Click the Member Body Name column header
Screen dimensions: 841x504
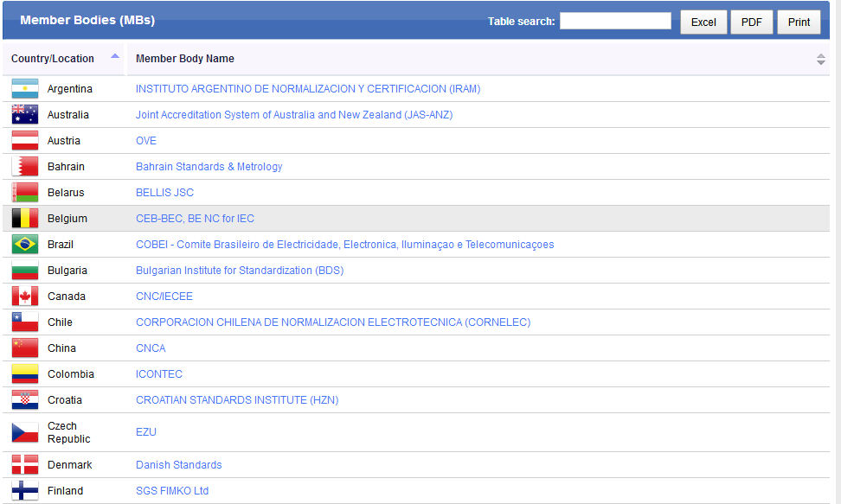(185, 59)
